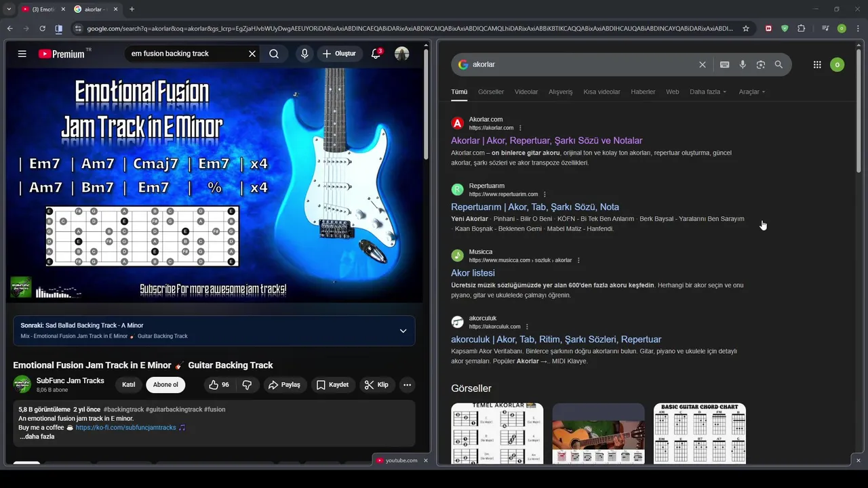Switch to Videolar search tab
The height and width of the screenshot is (488, 868).
526,91
